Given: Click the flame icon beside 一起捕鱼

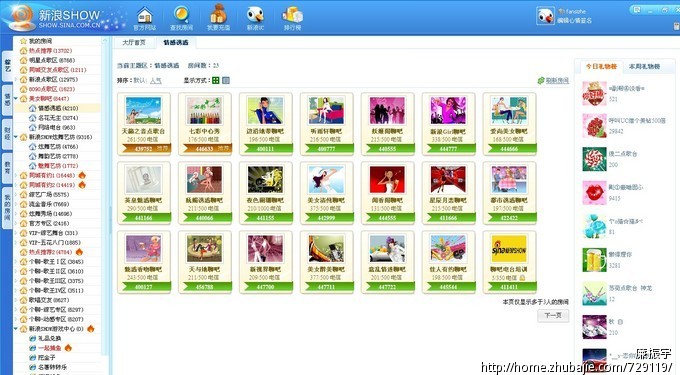Looking at the screenshot, I should click(68, 347).
